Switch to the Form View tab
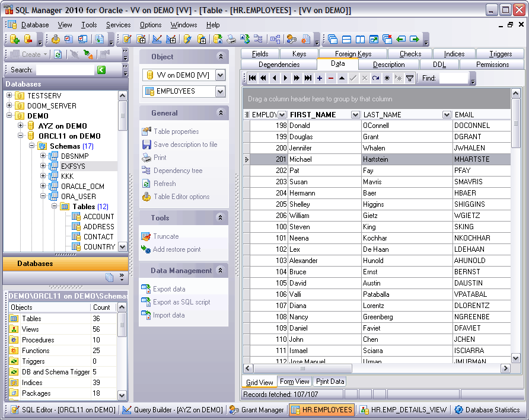Viewport: 529px width, 420px height. pyautogui.click(x=295, y=381)
